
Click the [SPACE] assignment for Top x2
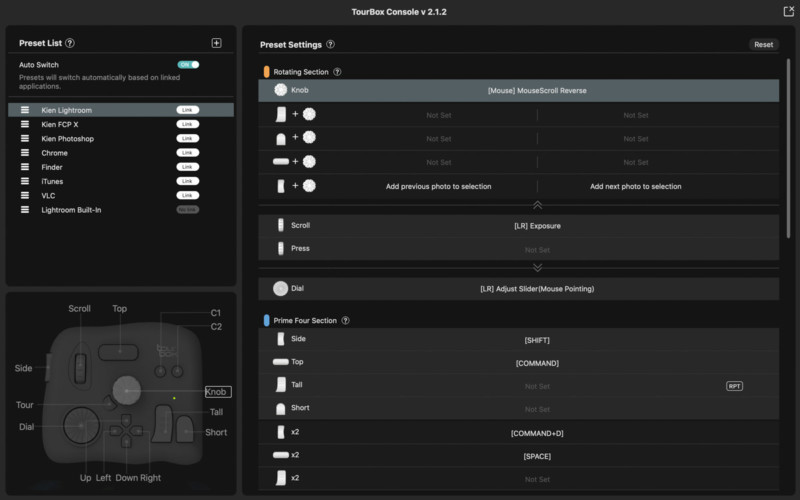tap(537, 456)
